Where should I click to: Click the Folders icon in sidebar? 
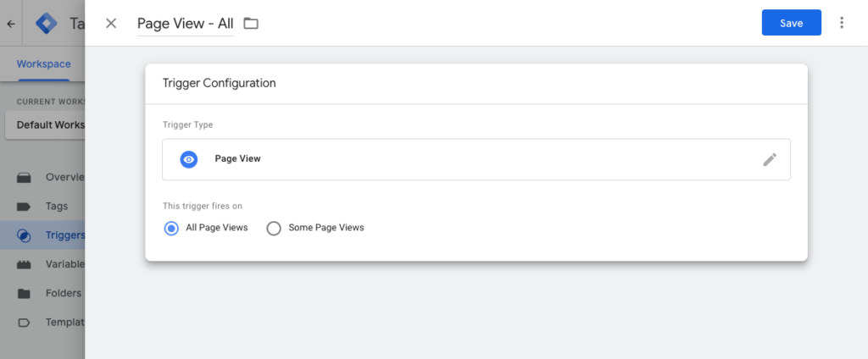pos(24,293)
